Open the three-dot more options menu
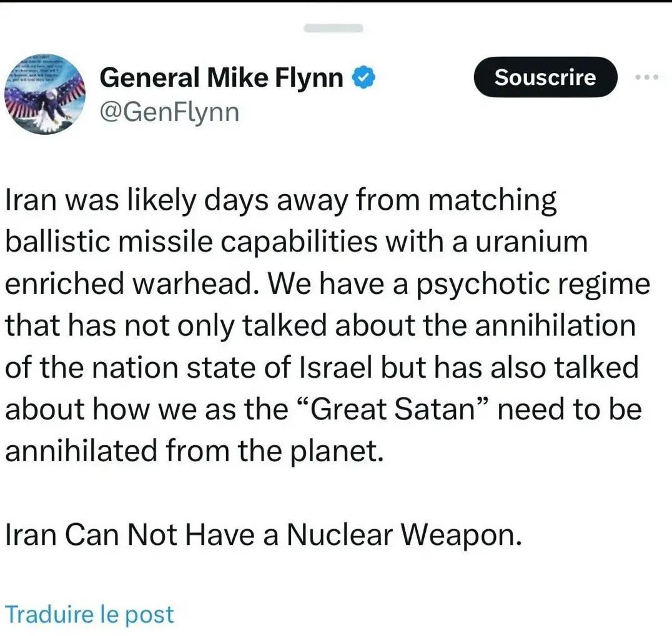Viewport: 672px width, 636px height. coord(646,77)
